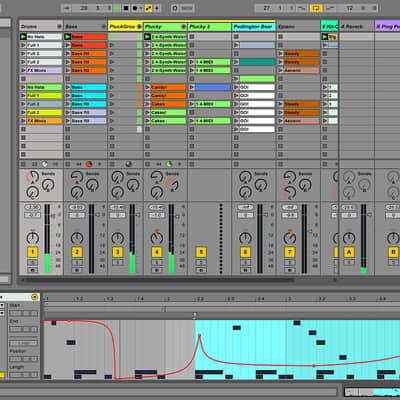Launch the green No Hats clip in Drums
Screen dimensions: 400x400
[x=23, y=87]
